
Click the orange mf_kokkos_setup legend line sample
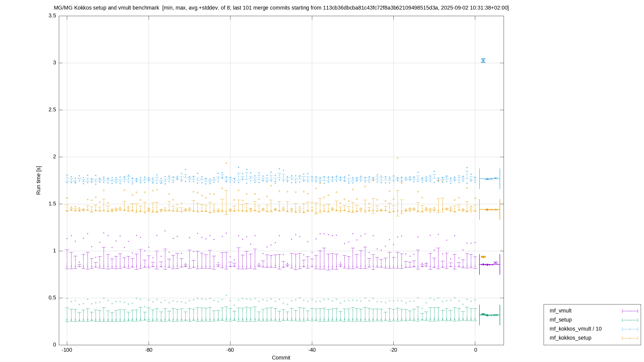point(630,338)
